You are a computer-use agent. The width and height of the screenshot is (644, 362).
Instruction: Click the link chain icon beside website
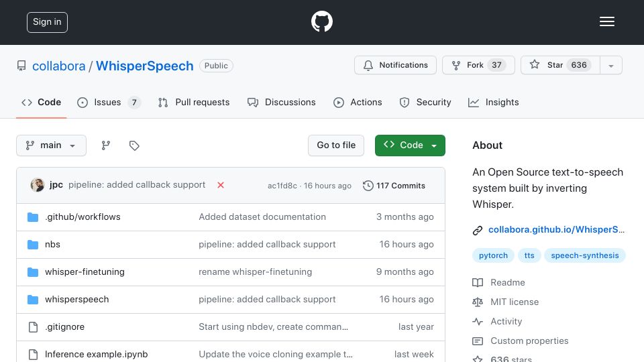click(477, 230)
